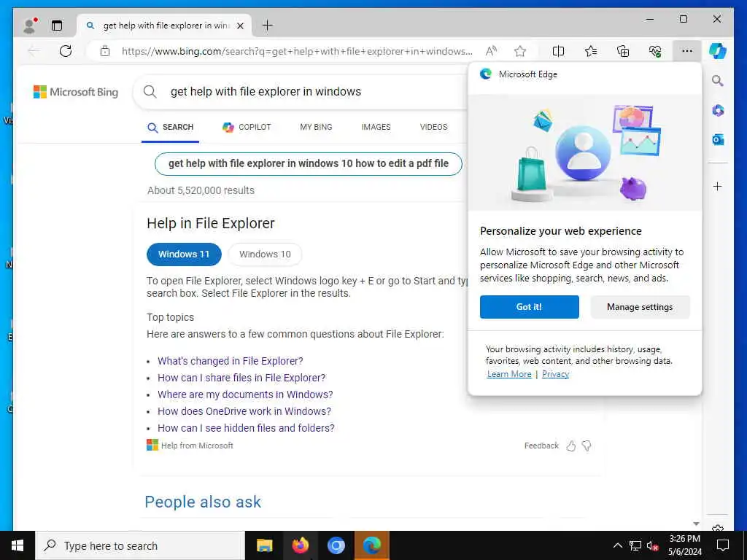Click the suggested pdf file search pill
747x560 pixels.
pos(309,164)
